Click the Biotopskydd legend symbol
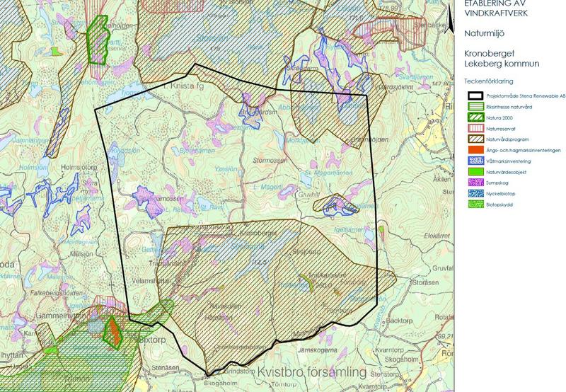The image size is (566, 392). tap(475, 206)
